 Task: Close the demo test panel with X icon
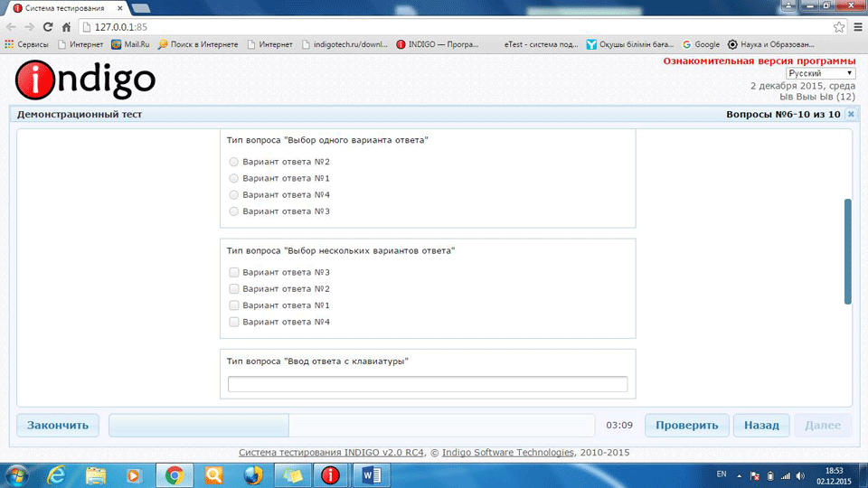tap(850, 115)
